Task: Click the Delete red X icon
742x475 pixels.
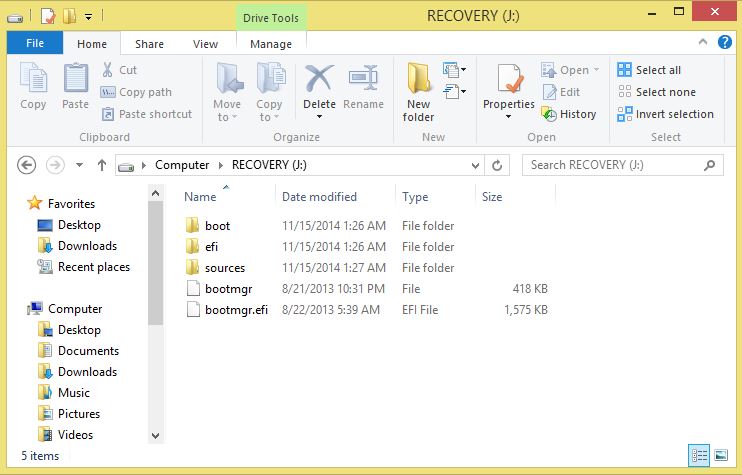Action: click(319, 78)
